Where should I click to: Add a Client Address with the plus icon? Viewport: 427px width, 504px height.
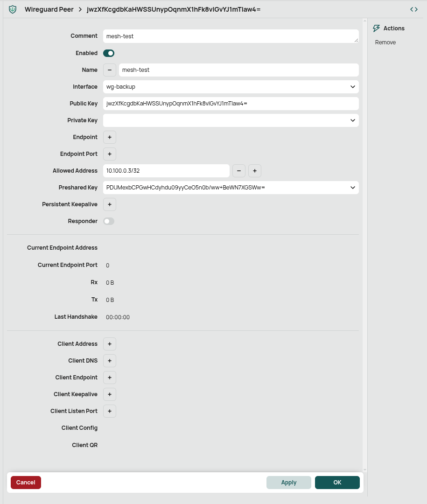point(109,344)
